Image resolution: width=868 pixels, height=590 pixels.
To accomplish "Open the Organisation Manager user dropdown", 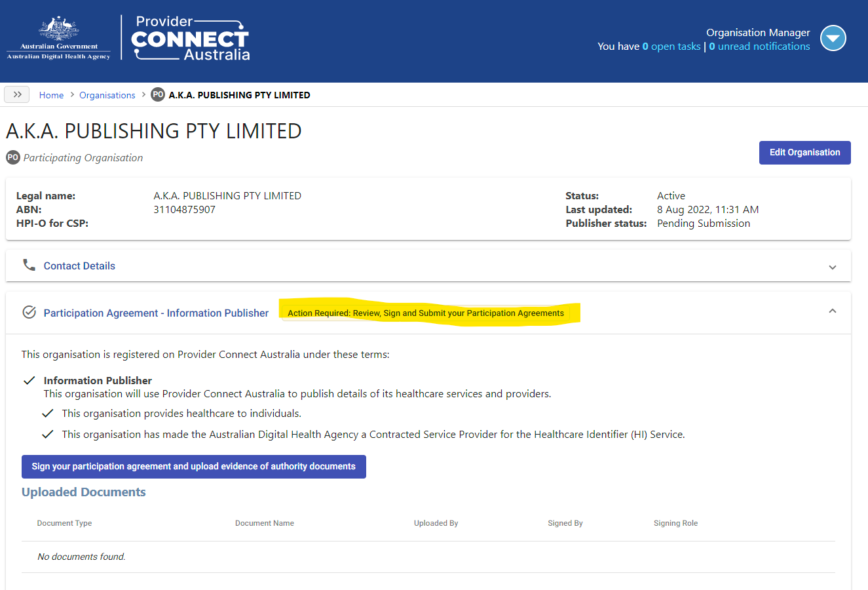I will [x=833, y=38].
